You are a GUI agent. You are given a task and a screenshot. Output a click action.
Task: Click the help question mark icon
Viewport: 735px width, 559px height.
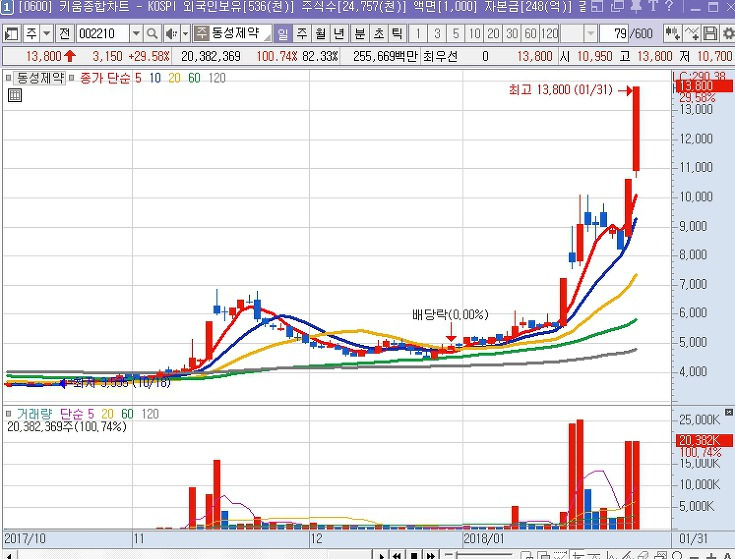point(669,6)
